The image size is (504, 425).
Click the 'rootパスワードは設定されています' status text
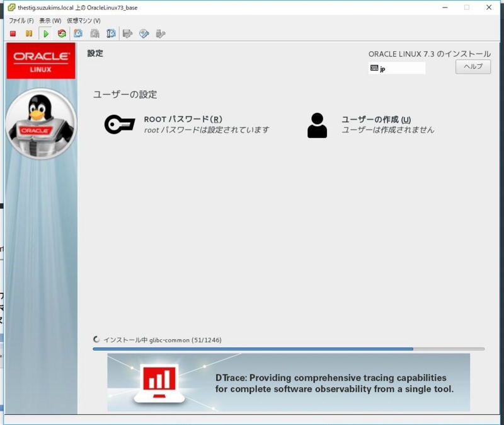(207, 130)
